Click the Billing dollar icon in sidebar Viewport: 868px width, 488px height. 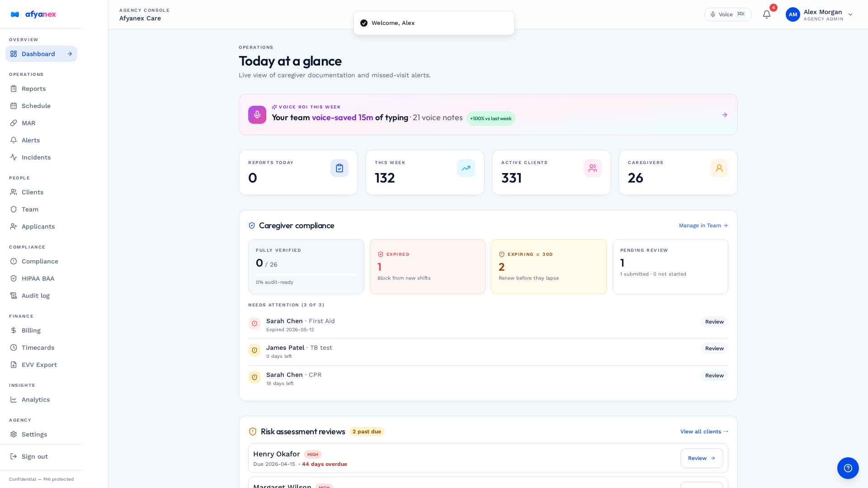click(14, 330)
